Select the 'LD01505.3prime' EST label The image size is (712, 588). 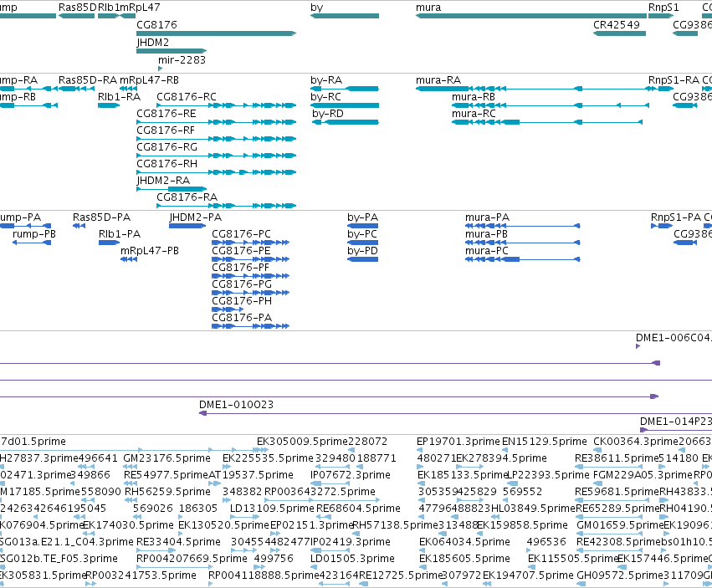(x=351, y=559)
